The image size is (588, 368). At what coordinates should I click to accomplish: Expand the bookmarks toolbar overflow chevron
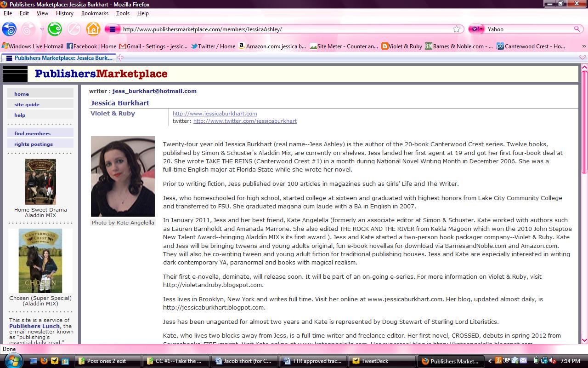pyautogui.click(x=584, y=46)
